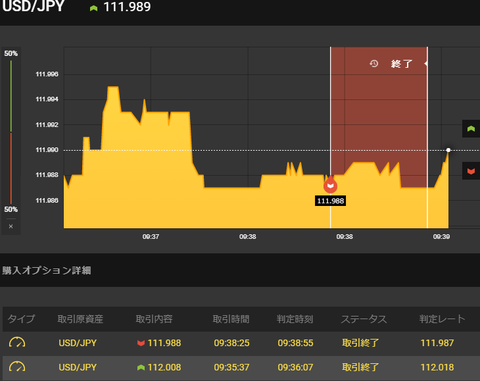Click the red Low button on chart edge
The width and height of the screenshot is (480, 381).
(471, 171)
